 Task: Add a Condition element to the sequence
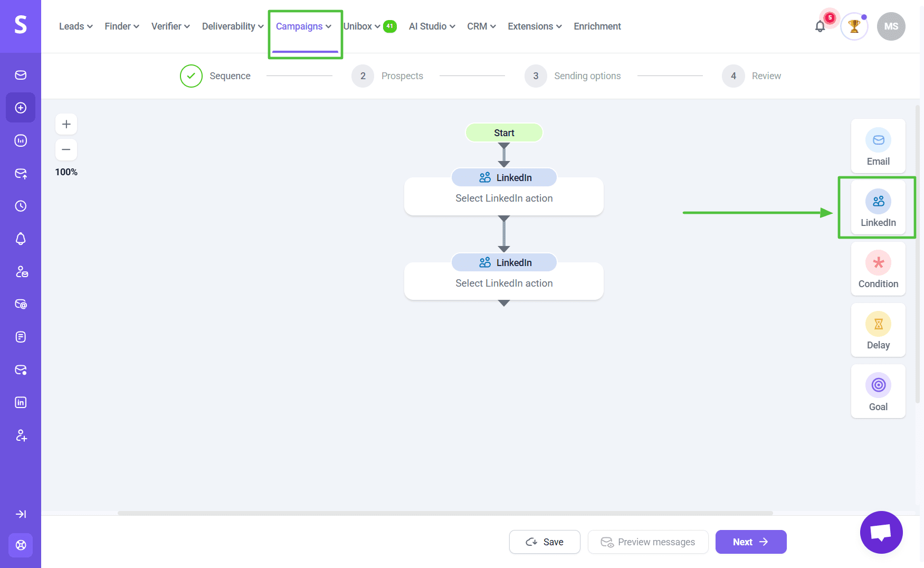(x=878, y=269)
